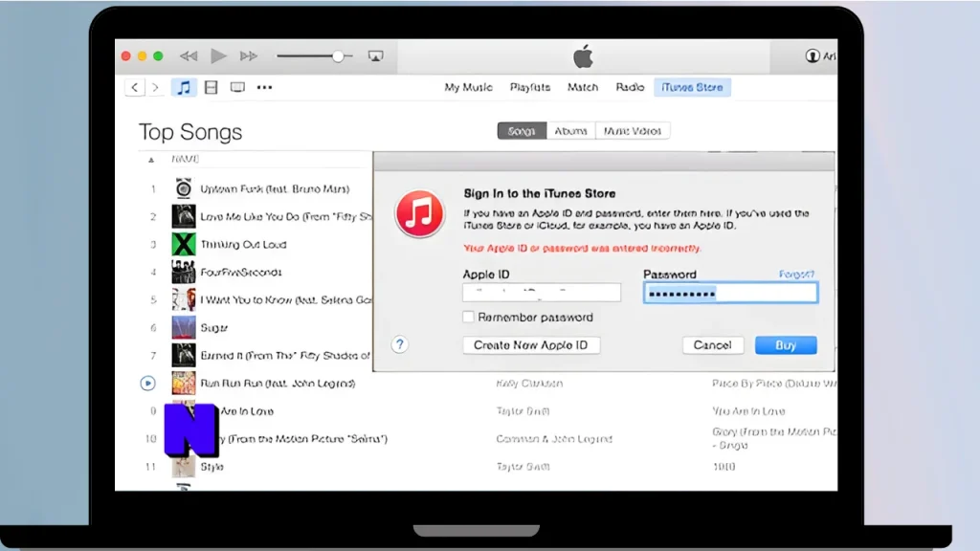Viewport: 980px width, 551px height.
Task: Click I Want You to Know artwork
Action: click(x=184, y=299)
